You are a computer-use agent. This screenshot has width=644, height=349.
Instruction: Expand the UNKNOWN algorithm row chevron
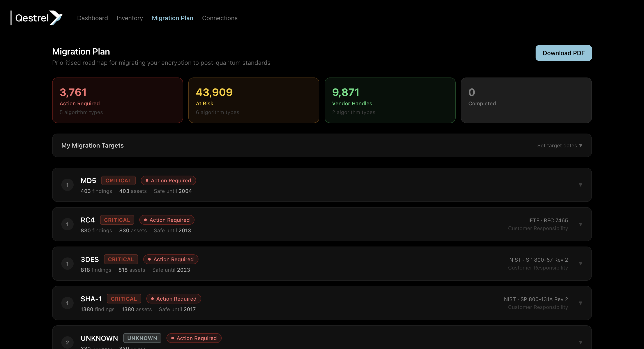pyautogui.click(x=580, y=342)
